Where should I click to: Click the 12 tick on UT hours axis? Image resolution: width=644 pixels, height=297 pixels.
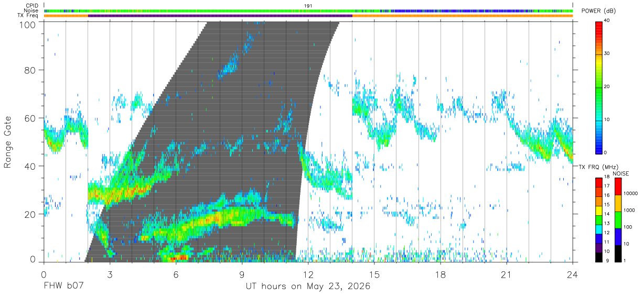[x=308, y=274]
